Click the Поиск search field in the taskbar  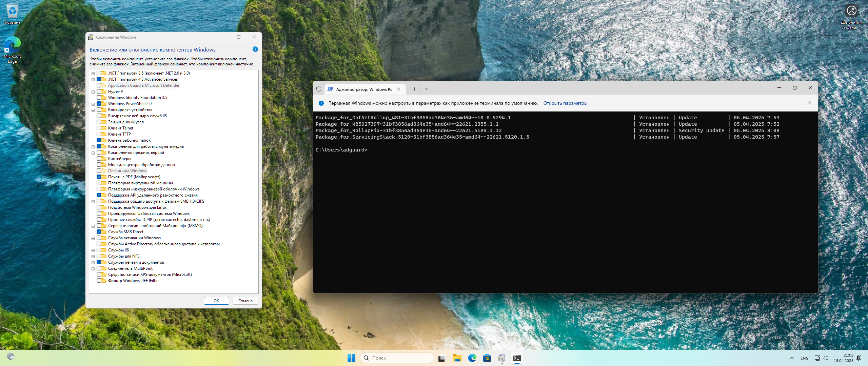(397, 358)
